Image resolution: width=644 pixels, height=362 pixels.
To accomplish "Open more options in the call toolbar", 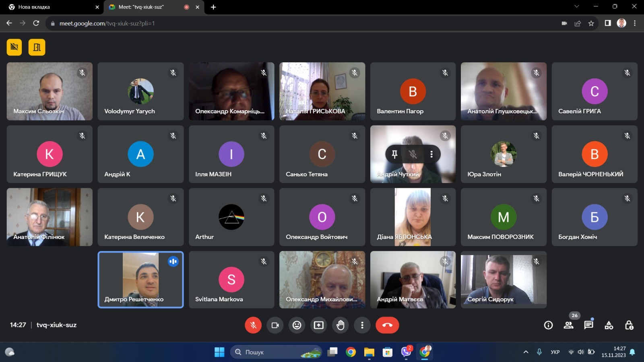I will pos(362,325).
